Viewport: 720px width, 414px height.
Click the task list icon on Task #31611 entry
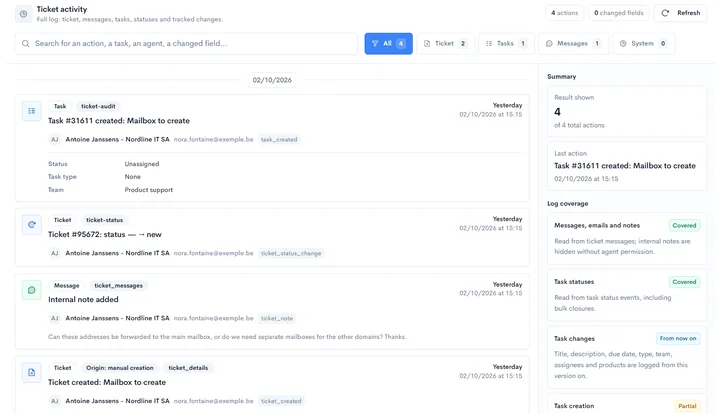pyautogui.click(x=32, y=111)
